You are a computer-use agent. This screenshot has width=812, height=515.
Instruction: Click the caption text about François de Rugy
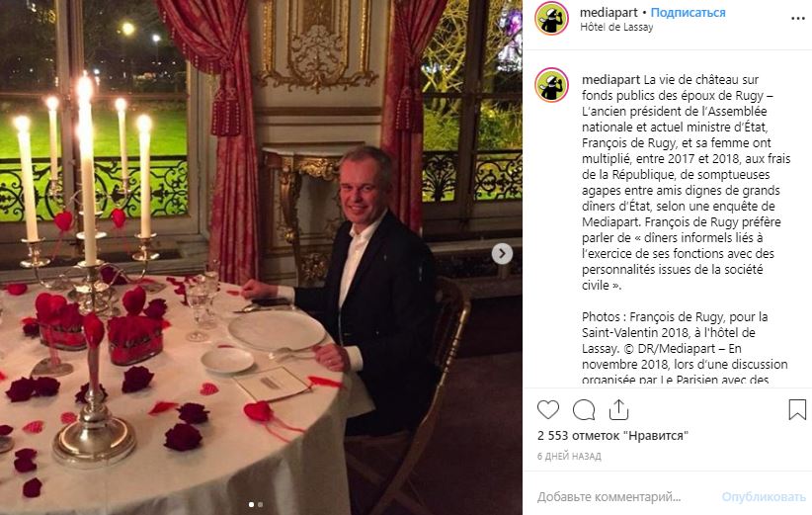686,182
